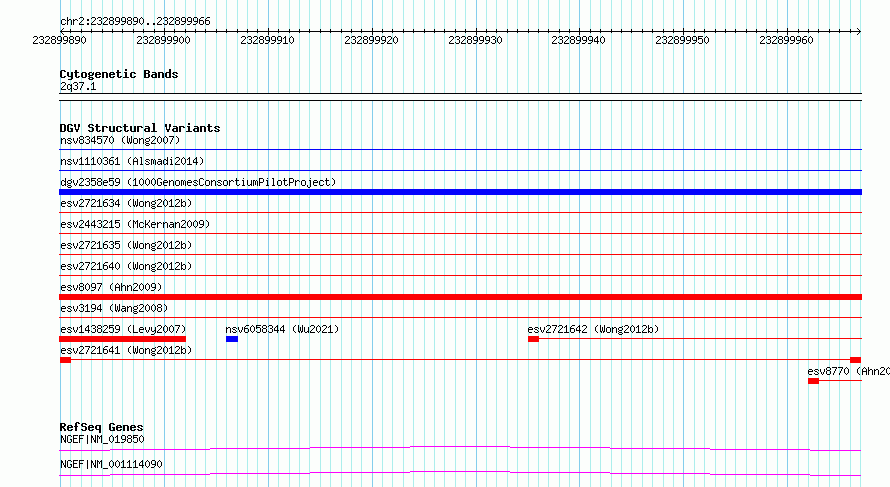Viewport: 890px width, 487px height.
Task: Select the Cytogenetic Bands track title
Action: (x=119, y=74)
